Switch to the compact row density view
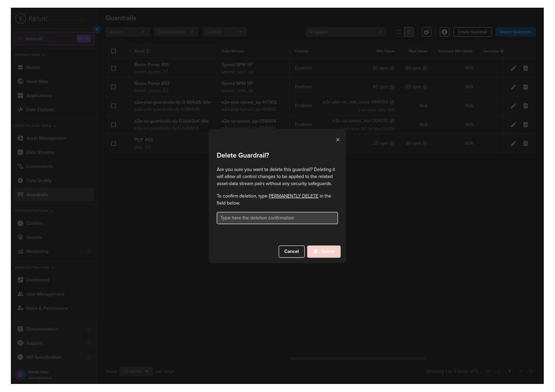This screenshot has height=392, width=555. coord(399,32)
